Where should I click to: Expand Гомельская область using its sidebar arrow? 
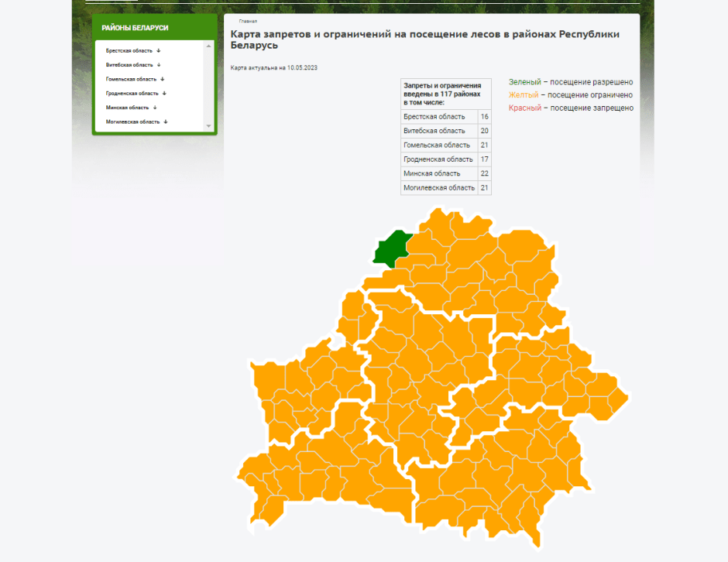[162, 79]
